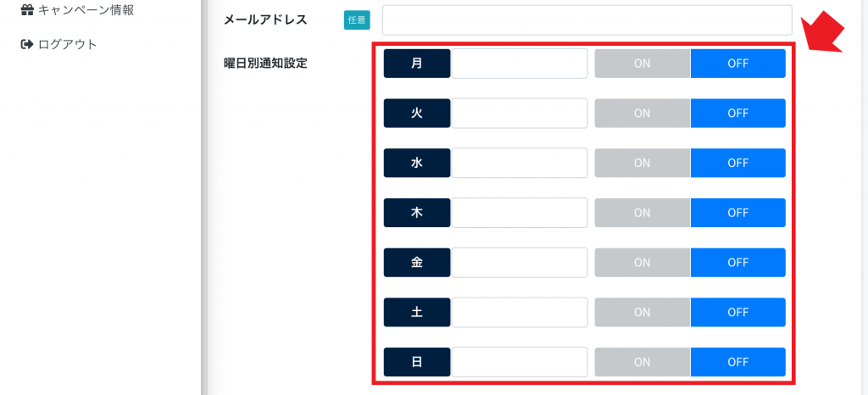Click the Friday (金) input box

click(520, 262)
